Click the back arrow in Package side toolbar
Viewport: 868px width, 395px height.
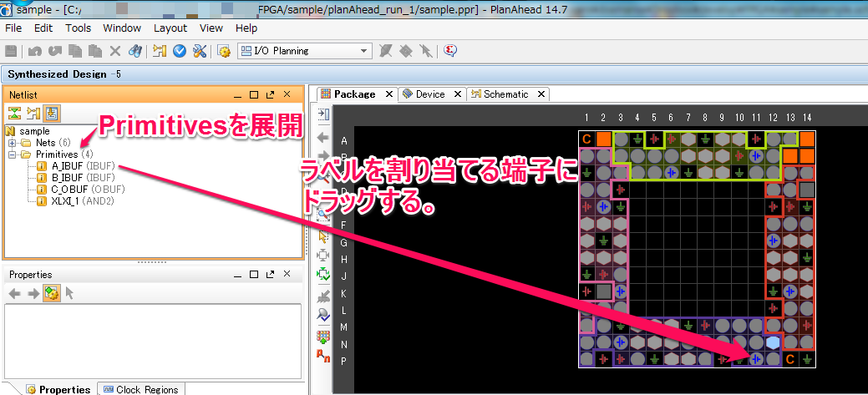point(323,137)
